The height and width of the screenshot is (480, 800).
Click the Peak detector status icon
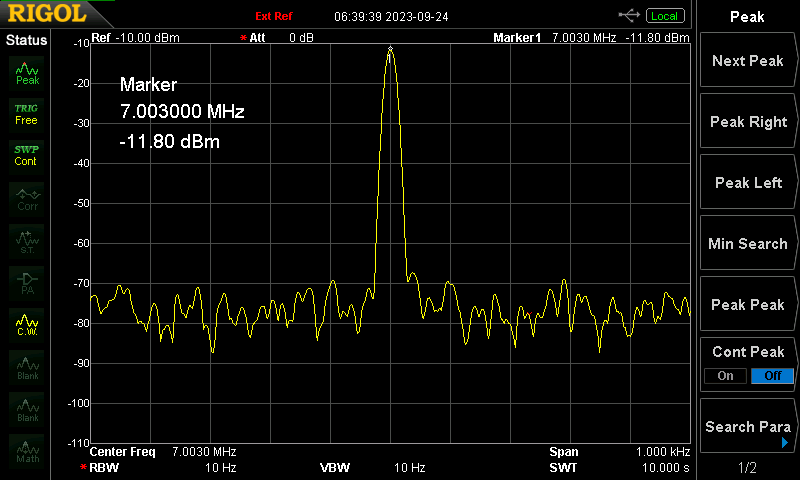pyautogui.click(x=27, y=73)
